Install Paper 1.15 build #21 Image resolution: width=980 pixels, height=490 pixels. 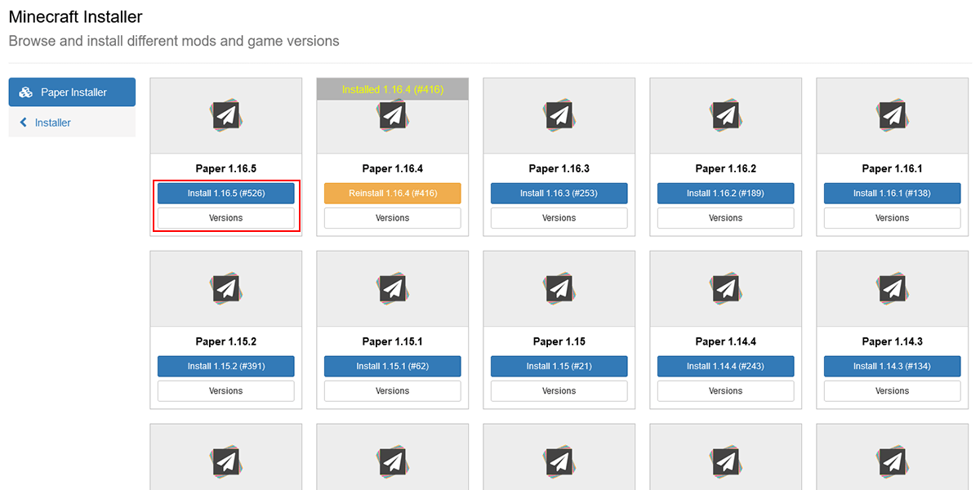tap(559, 367)
